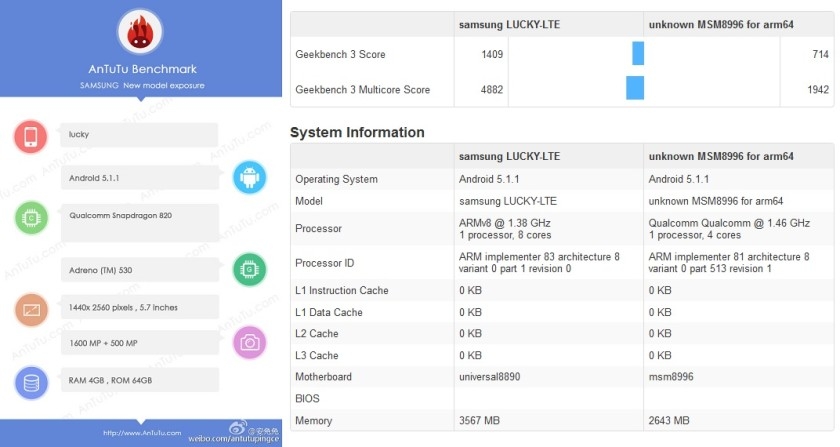
Task: Click the green CPU chip icon
Action: pos(31,218)
